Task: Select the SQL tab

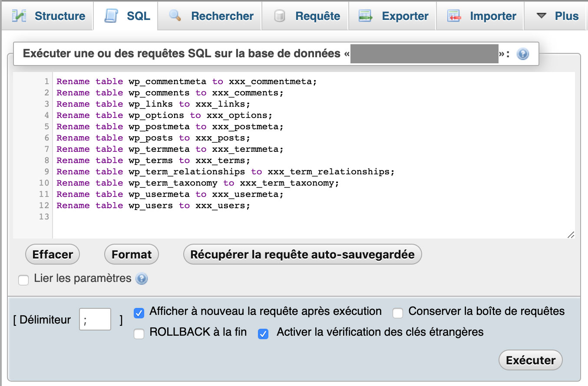Action: [x=126, y=16]
